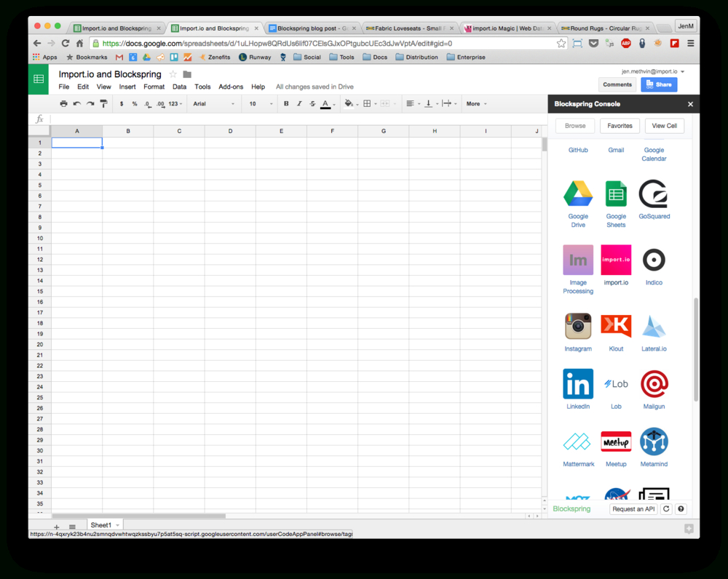Screen dimensions: 728x579
Task: Open the Mailgun service icon
Action: click(653, 383)
